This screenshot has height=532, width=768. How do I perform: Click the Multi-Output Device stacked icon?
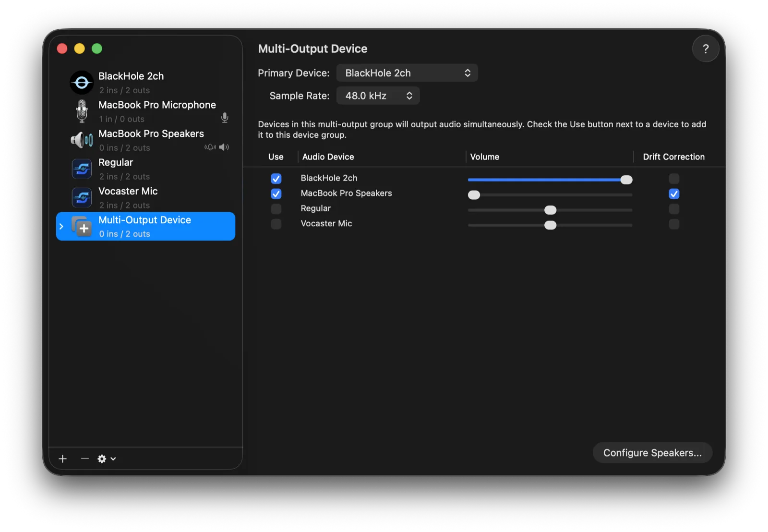[82, 226]
